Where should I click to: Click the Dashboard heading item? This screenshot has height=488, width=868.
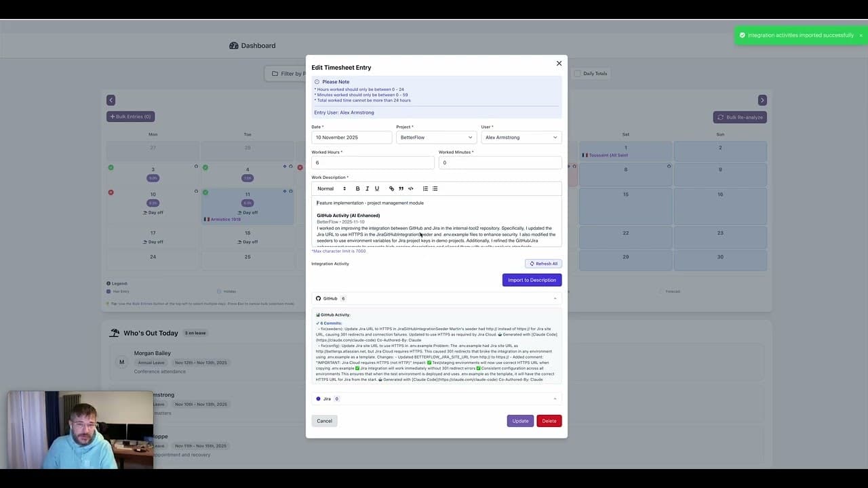(x=252, y=45)
